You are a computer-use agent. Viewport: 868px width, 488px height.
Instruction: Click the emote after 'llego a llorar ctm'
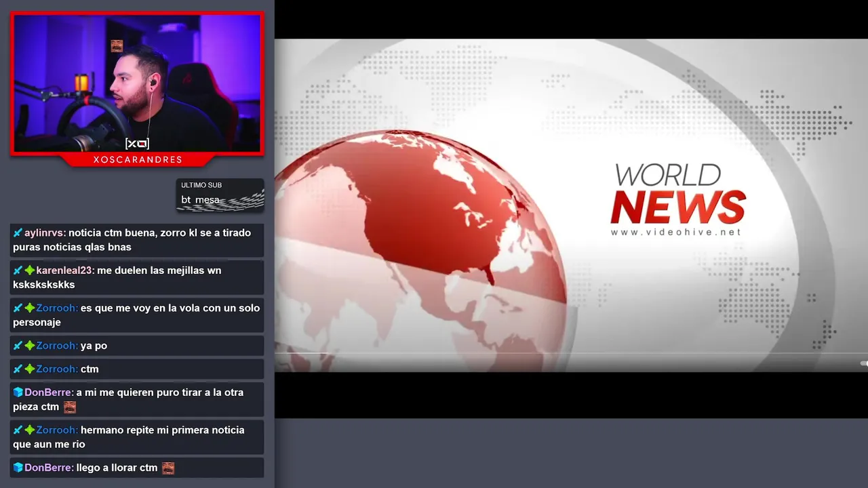click(168, 468)
